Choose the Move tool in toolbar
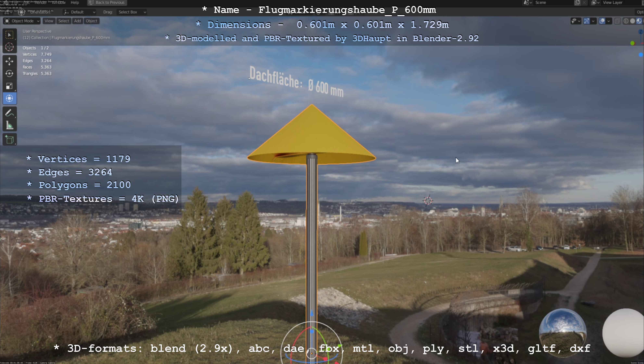 [x=9, y=61]
